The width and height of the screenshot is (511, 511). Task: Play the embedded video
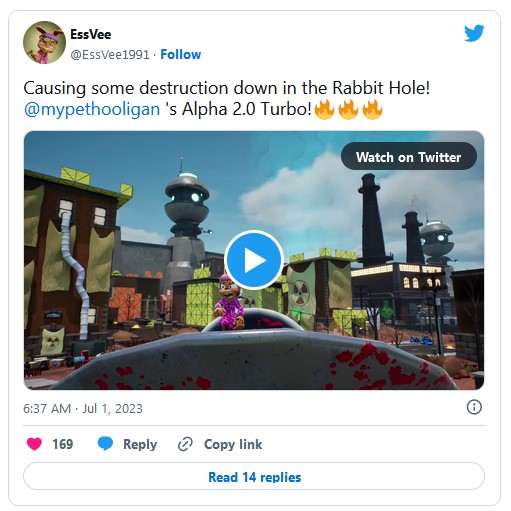pos(254,260)
